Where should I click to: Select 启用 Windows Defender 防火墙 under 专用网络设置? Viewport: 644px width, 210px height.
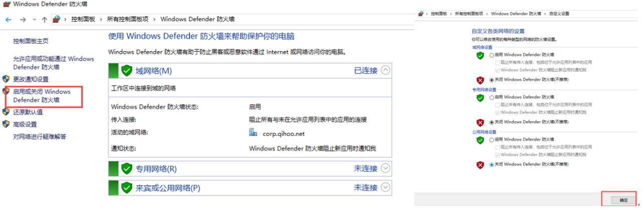492,97
